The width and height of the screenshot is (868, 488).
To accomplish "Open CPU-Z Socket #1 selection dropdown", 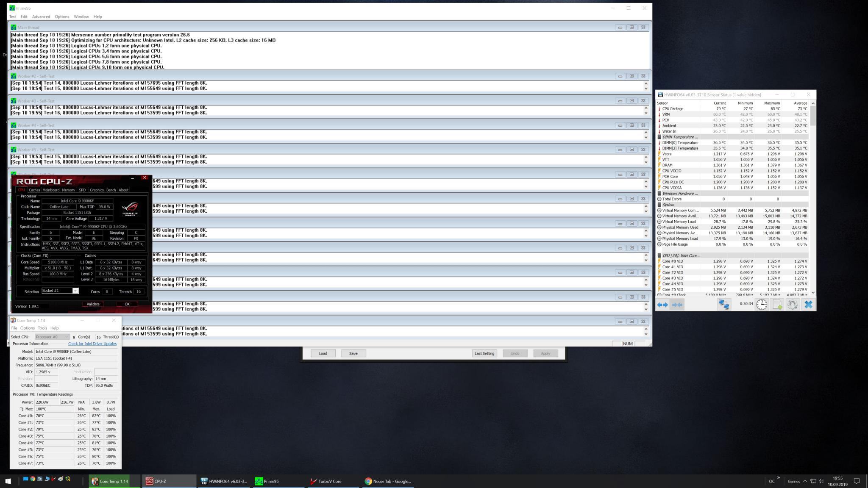I will click(x=75, y=291).
